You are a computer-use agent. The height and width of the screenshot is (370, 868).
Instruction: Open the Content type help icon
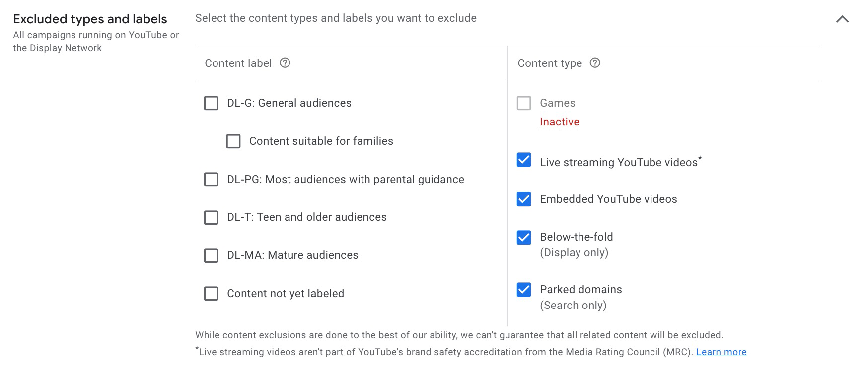pos(595,63)
